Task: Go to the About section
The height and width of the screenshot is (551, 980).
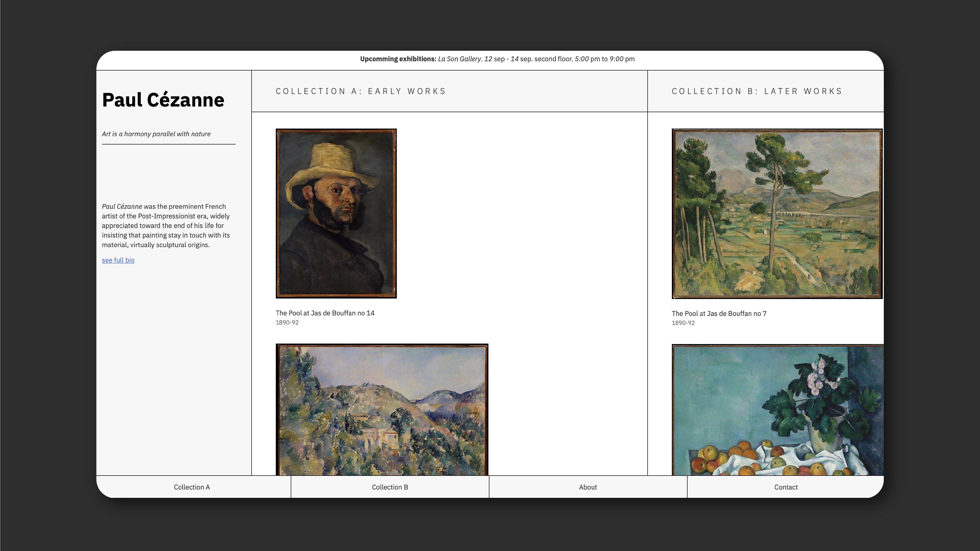Action: (588, 487)
